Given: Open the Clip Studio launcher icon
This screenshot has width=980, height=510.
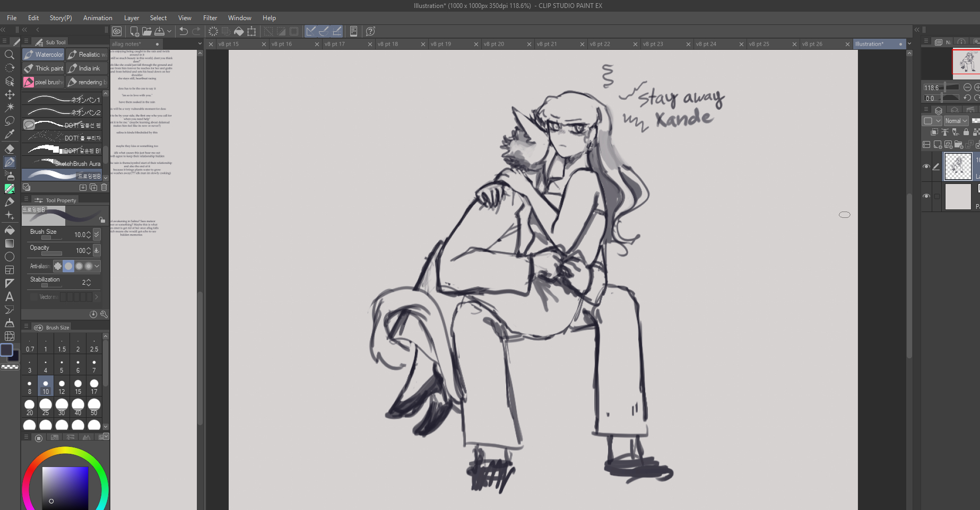Looking at the screenshot, I should (x=117, y=31).
